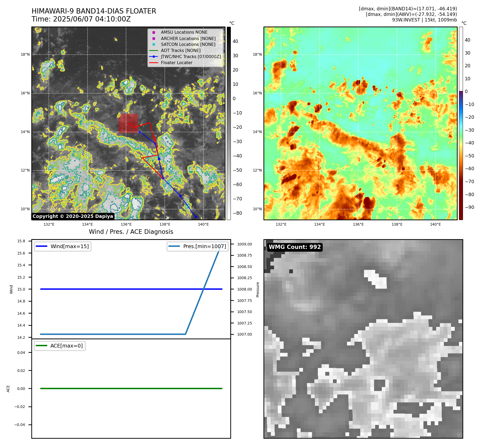Click the WMG Count: 992 label
Screen dimensions: 481x448
[x=294, y=247]
